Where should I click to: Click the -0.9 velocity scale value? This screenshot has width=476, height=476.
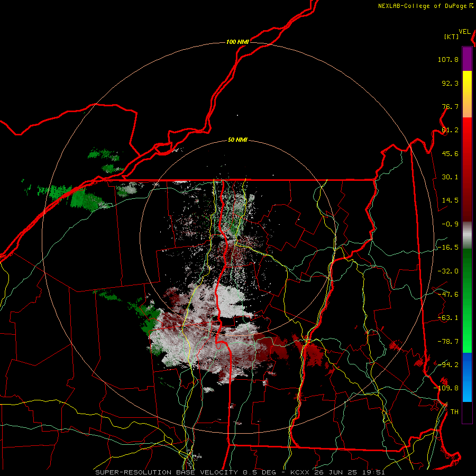pos(450,224)
